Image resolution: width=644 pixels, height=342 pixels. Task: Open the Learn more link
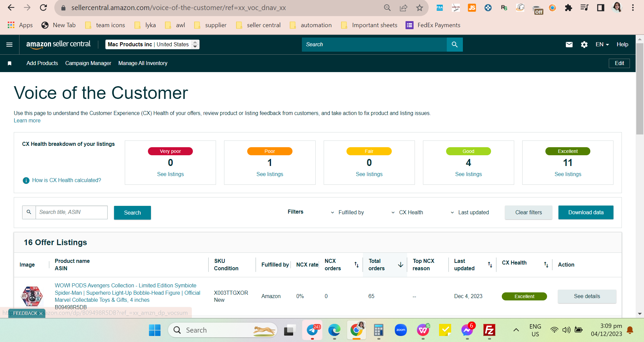(x=27, y=121)
